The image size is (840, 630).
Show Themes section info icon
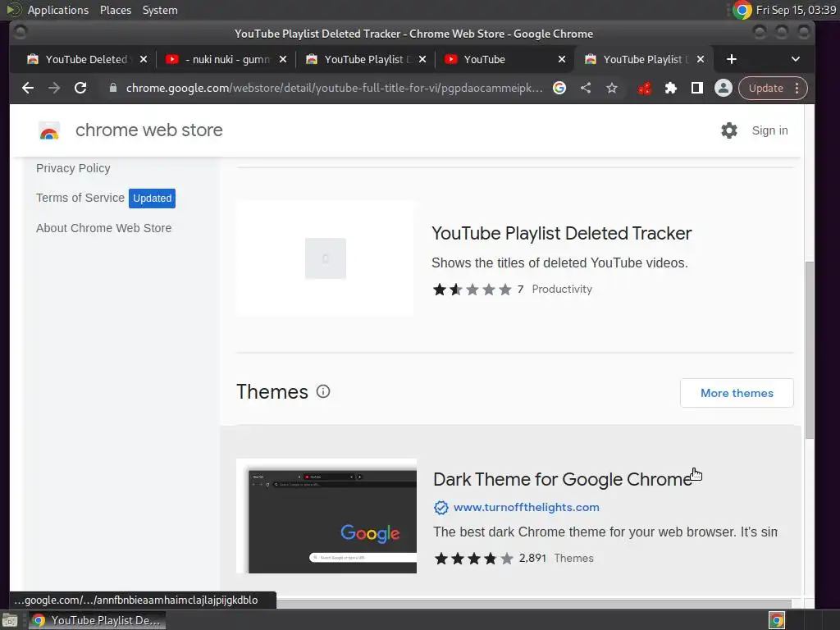tap(323, 391)
